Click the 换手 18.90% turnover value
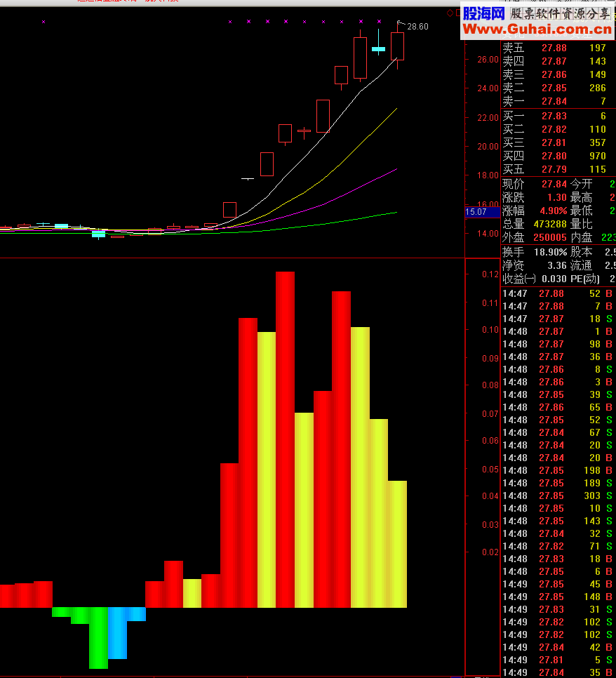The width and height of the screenshot is (616, 678). [550, 252]
